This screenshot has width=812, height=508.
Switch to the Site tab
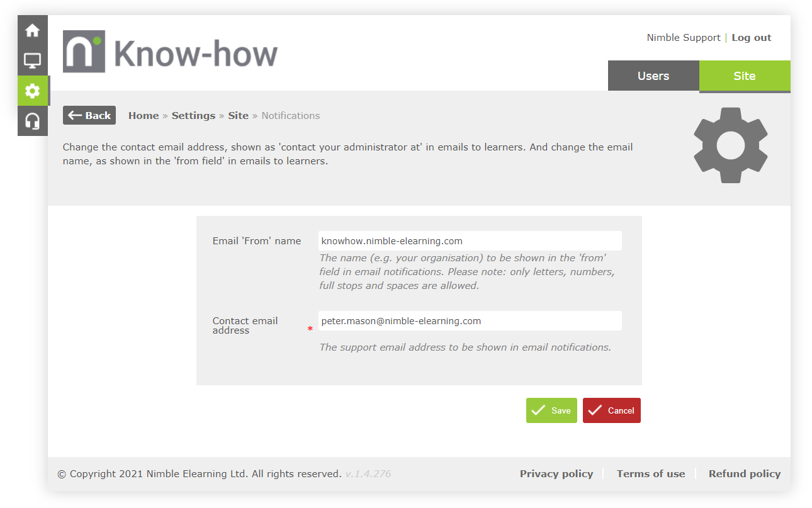(x=745, y=76)
